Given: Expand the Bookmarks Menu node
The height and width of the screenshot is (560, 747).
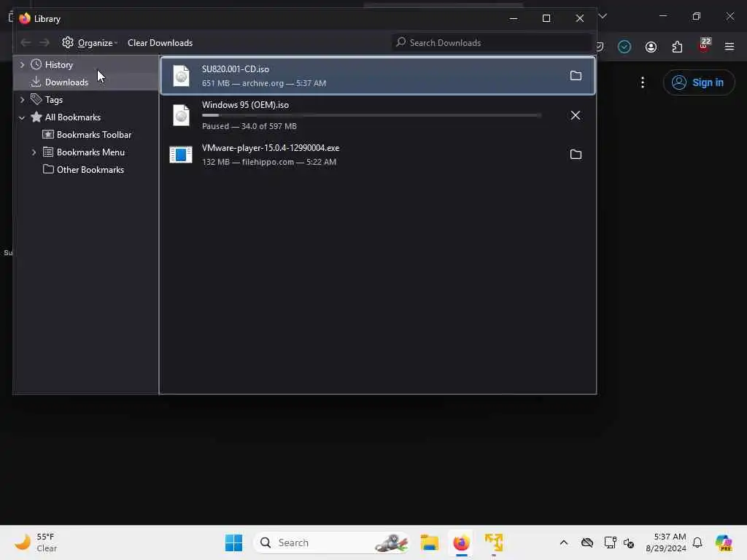Looking at the screenshot, I should (x=34, y=152).
